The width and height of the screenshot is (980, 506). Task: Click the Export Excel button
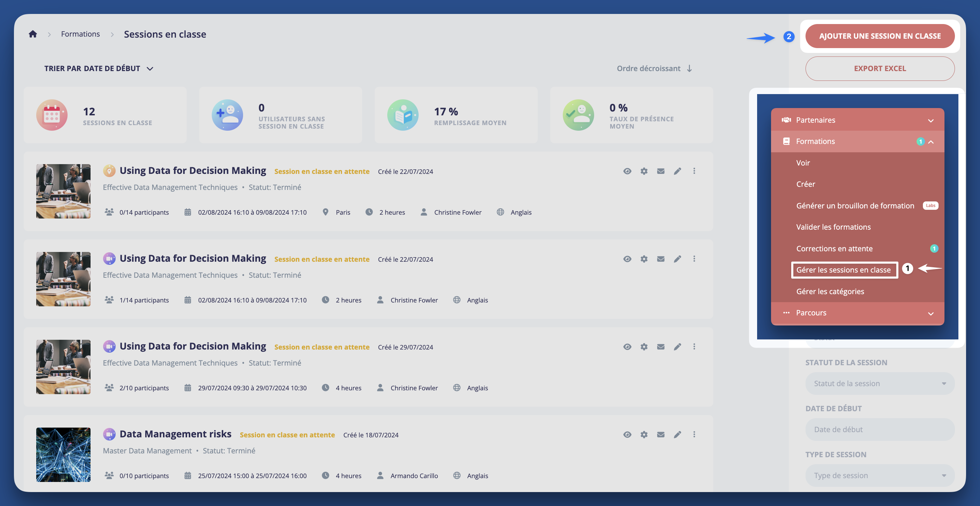879,69
